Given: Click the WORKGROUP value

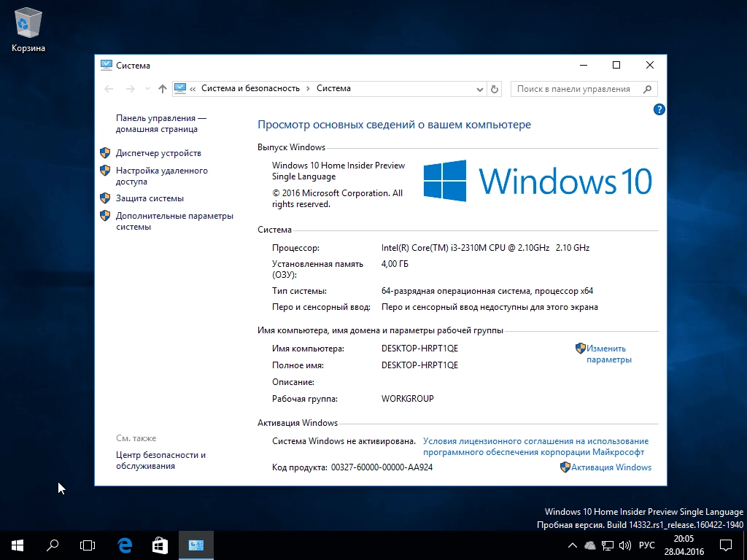Looking at the screenshot, I should point(408,399).
